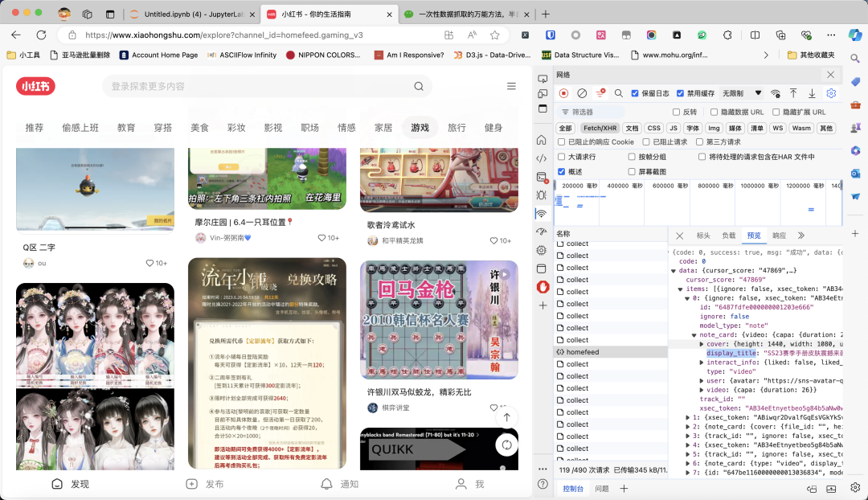Reload the page with browser refresh icon
The width and height of the screenshot is (868, 500).
[x=42, y=35]
